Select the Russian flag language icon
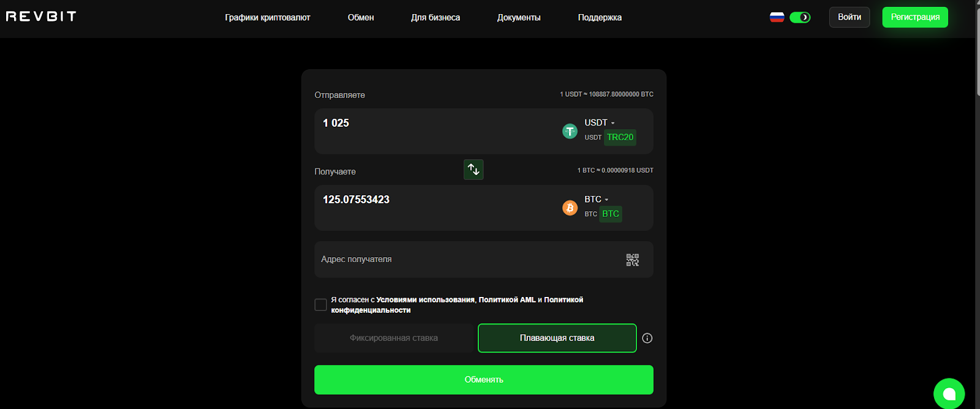Viewport: 980px width, 409px height. pyautogui.click(x=777, y=17)
